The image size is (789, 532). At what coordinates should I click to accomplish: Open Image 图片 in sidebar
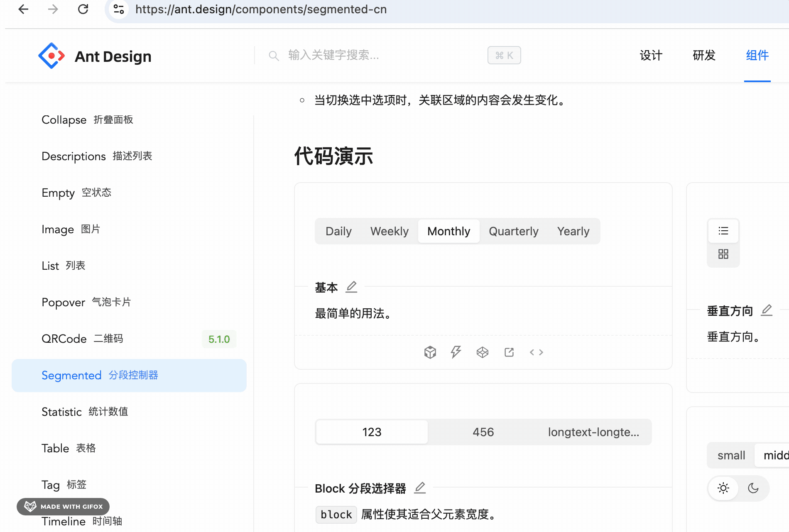[129, 229]
